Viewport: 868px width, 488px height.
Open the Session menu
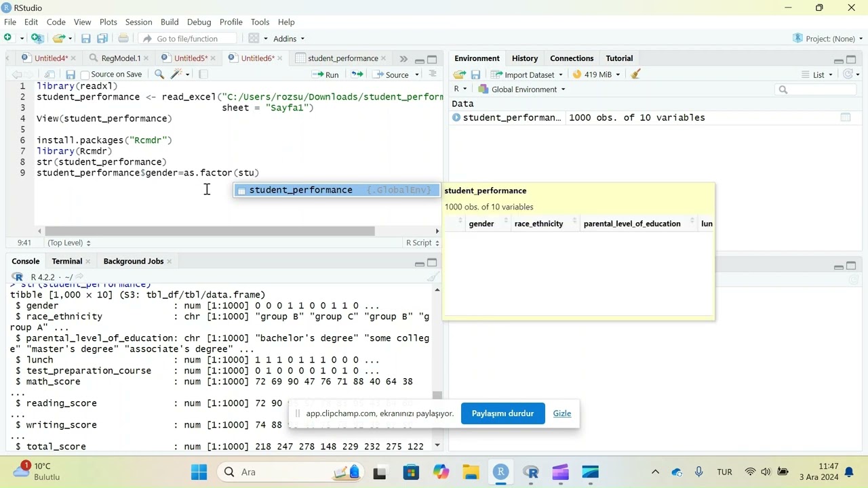click(x=138, y=22)
